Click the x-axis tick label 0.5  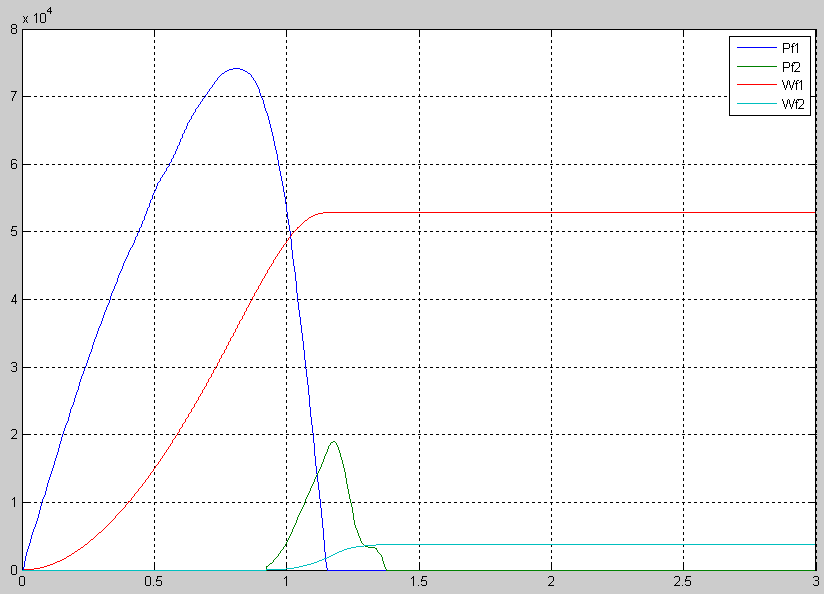154,582
